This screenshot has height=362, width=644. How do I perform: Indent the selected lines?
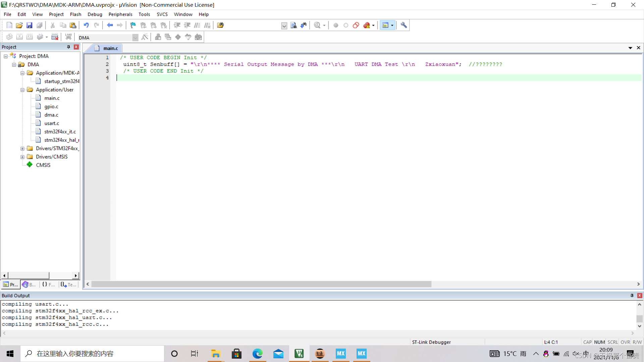(x=177, y=25)
